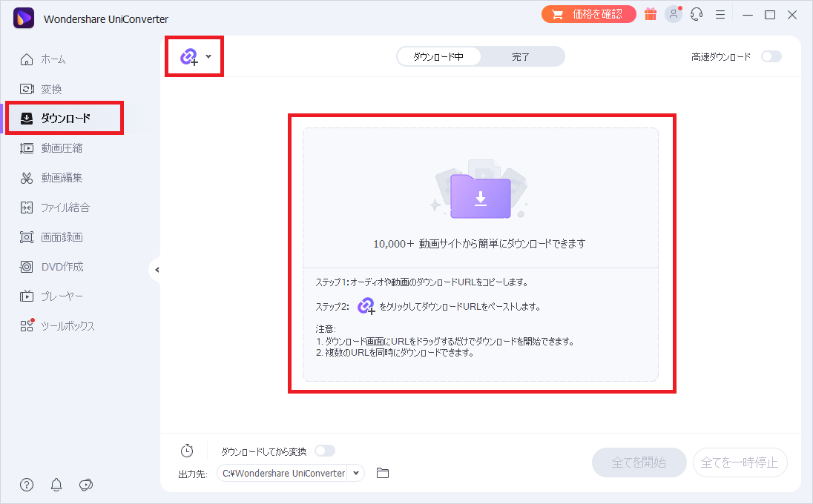Open 動画圧縮 tool
This screenshot has width=813, height=504.
pyautogui.click(x=62, y=148)
